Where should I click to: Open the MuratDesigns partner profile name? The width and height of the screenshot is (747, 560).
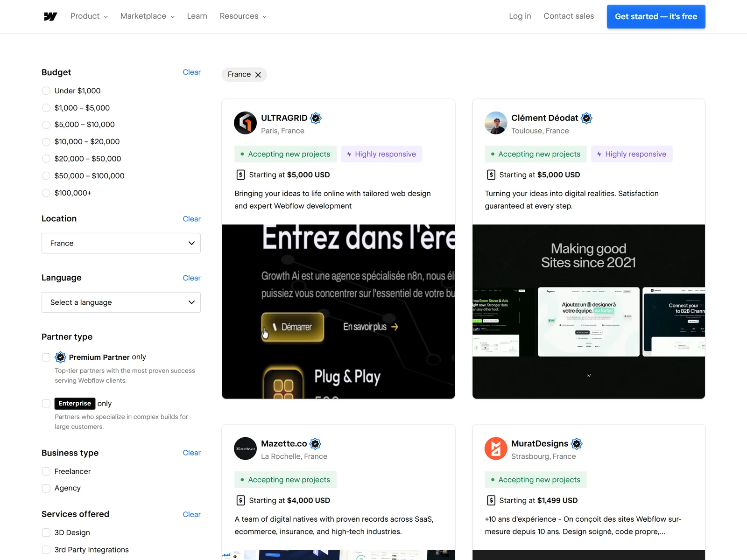pos(540,444)
